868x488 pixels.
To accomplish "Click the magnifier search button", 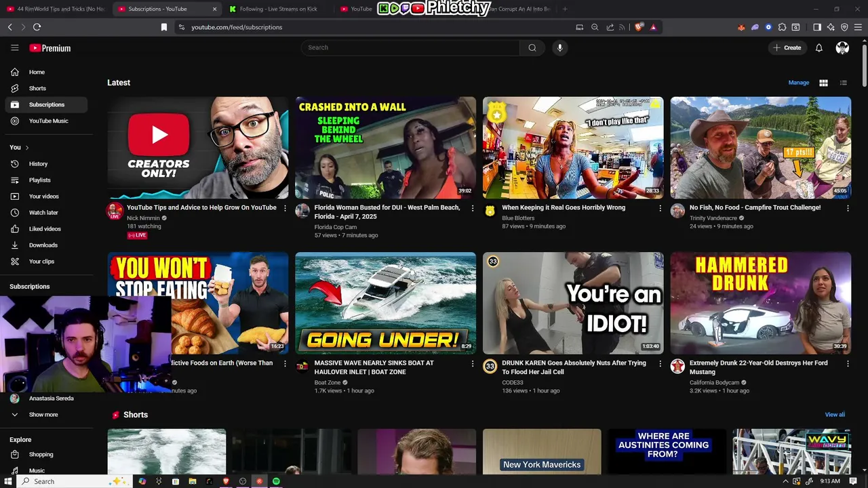I will tap(532, 47).
